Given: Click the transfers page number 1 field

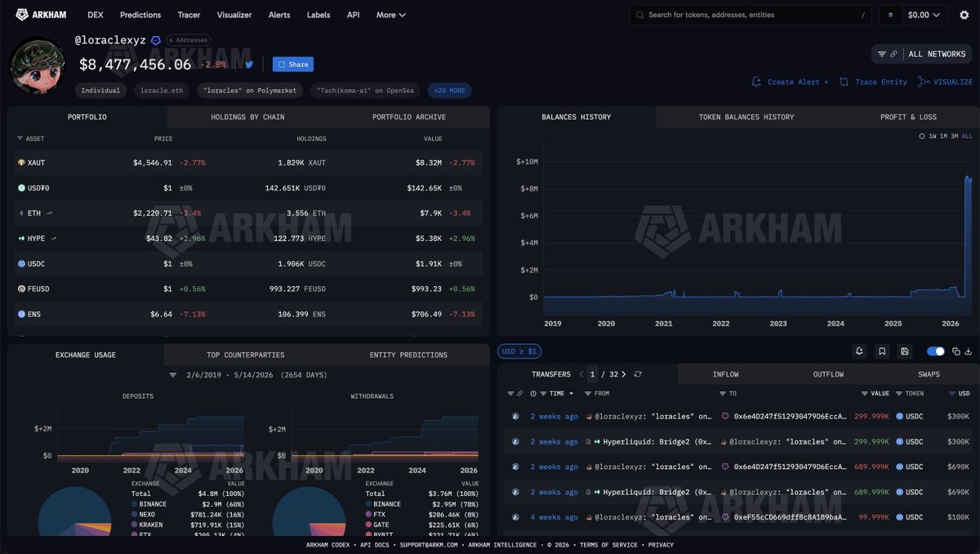Looking at the screenshot, I should point(593,374).
